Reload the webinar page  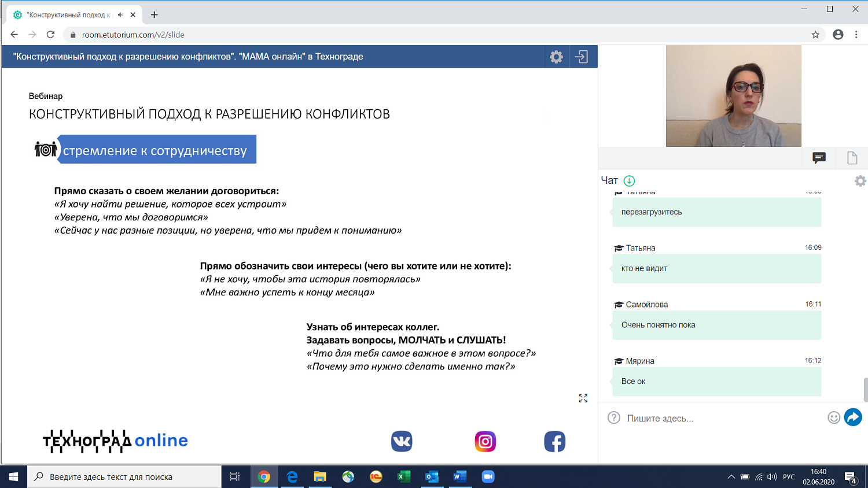click(50, 35)
